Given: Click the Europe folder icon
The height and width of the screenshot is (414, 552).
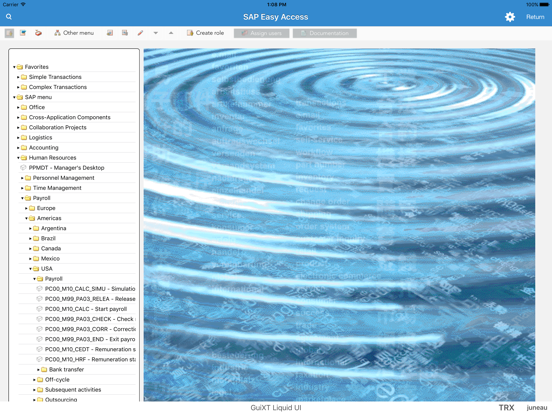Looking at the screenshot, I should [x=32, y=208].
